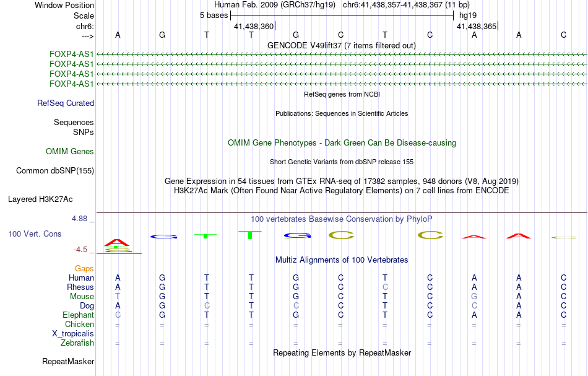
Task: Click the first FOXP4-AS1 track label
Action: pos(71,55)
